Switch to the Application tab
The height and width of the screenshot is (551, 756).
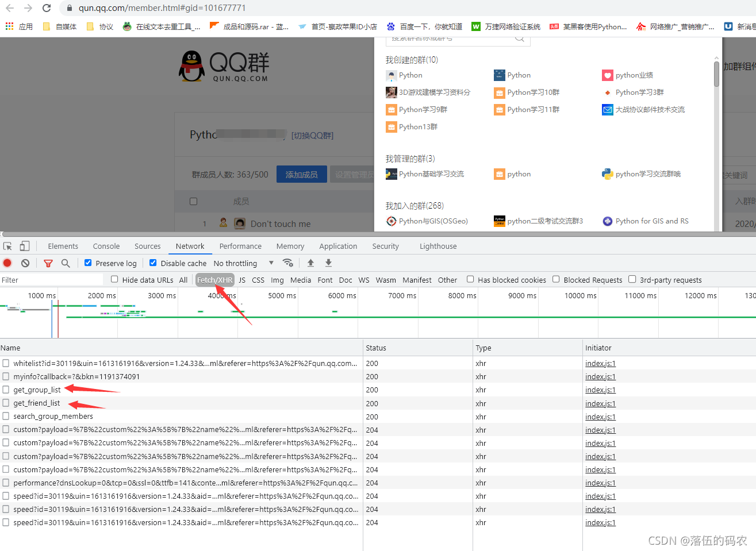click(x=338, y=246)
